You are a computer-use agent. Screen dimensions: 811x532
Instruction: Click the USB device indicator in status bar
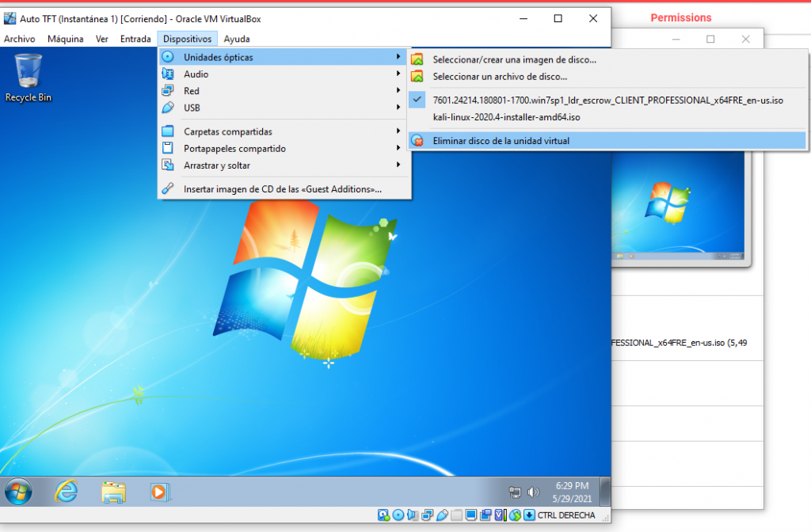click(442, 515)
